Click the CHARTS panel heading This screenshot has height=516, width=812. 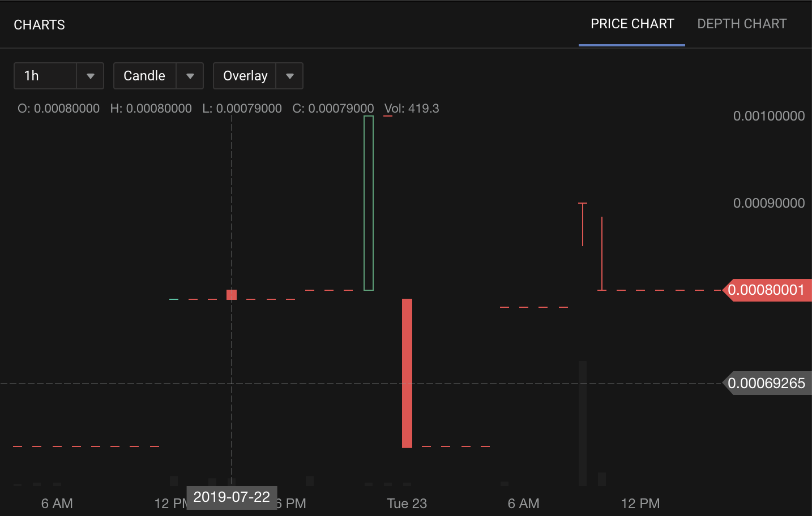click(x=39, y=25)
